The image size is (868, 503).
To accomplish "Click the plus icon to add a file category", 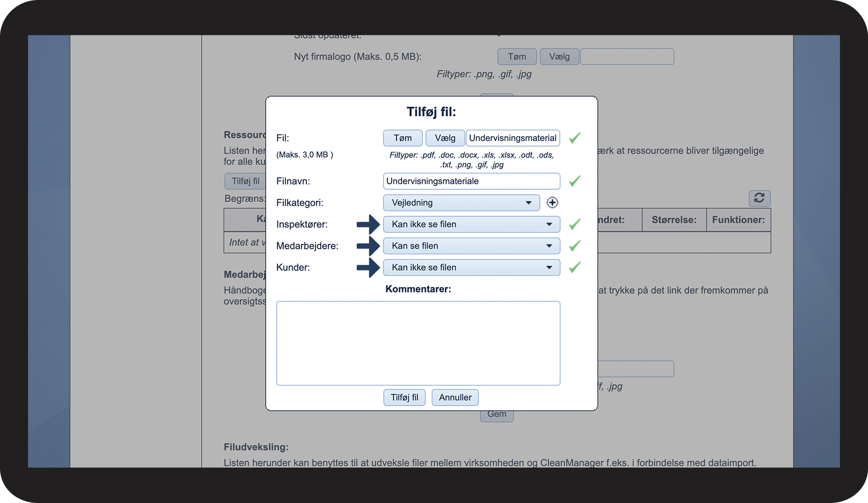I will pos(552,203).
